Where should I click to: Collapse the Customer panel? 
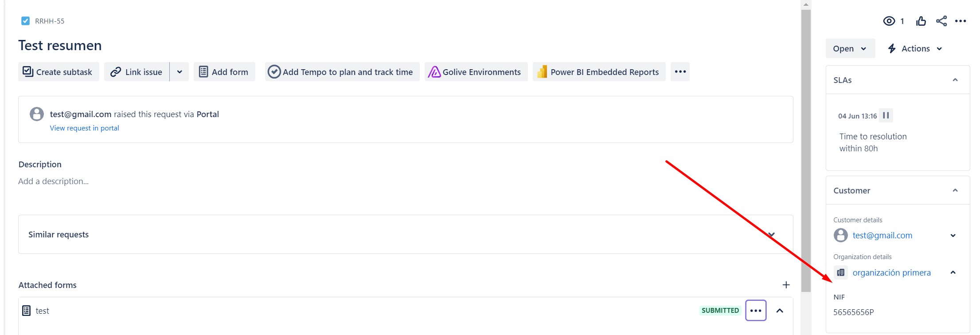955,190
